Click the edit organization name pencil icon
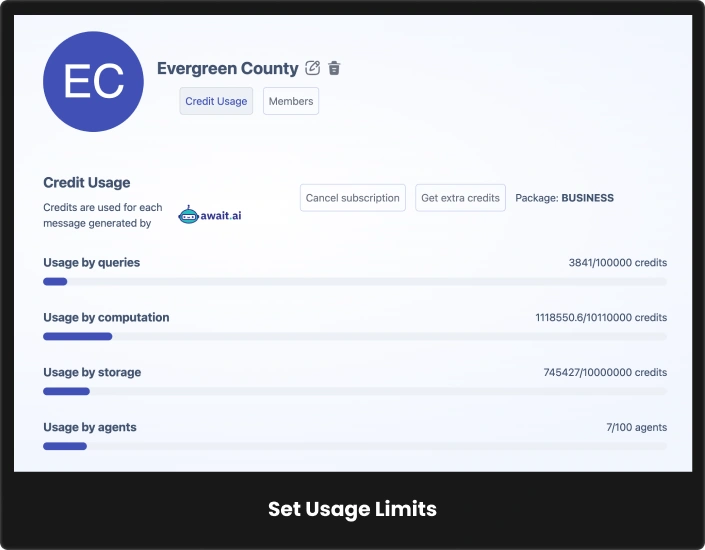Image resolution: width=705 pixels, height=550 pixels. point(312,68)
